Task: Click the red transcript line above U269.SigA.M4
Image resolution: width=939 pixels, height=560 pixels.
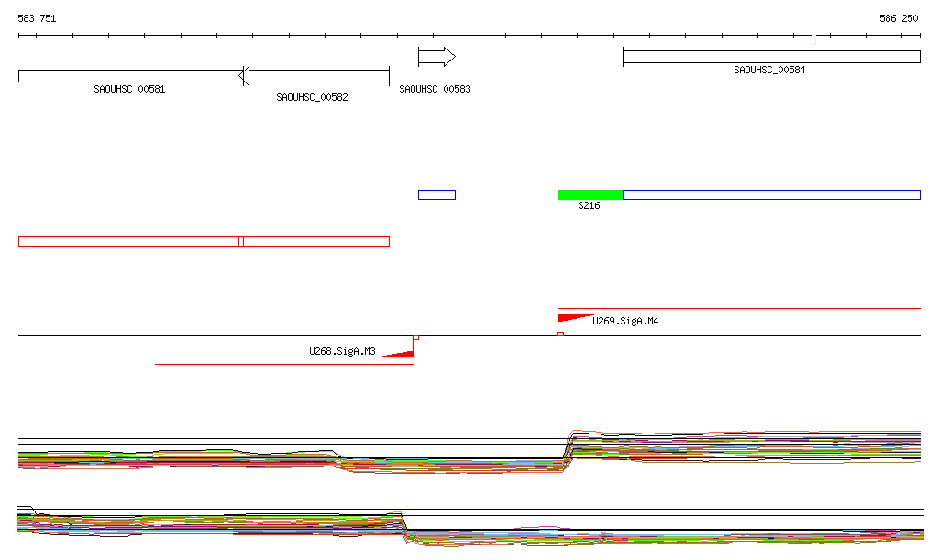Action: (739, 308)
